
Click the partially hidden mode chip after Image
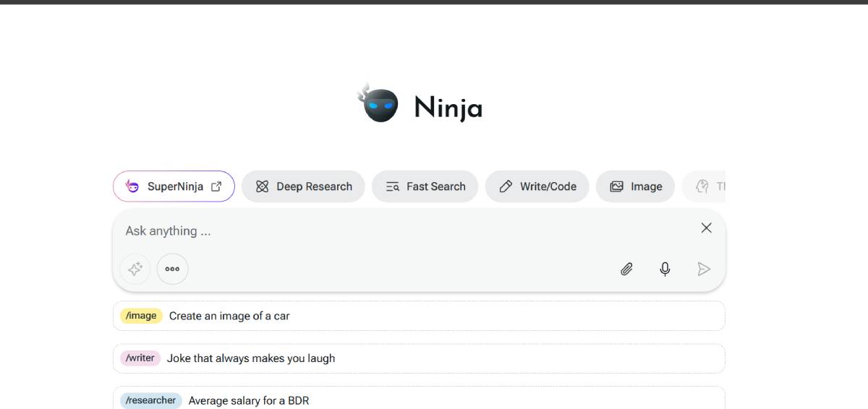point(704,186)
